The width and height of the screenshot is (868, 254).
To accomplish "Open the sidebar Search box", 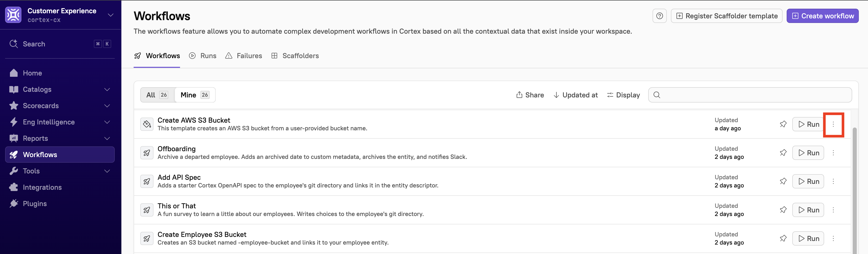I will (60, 44).
